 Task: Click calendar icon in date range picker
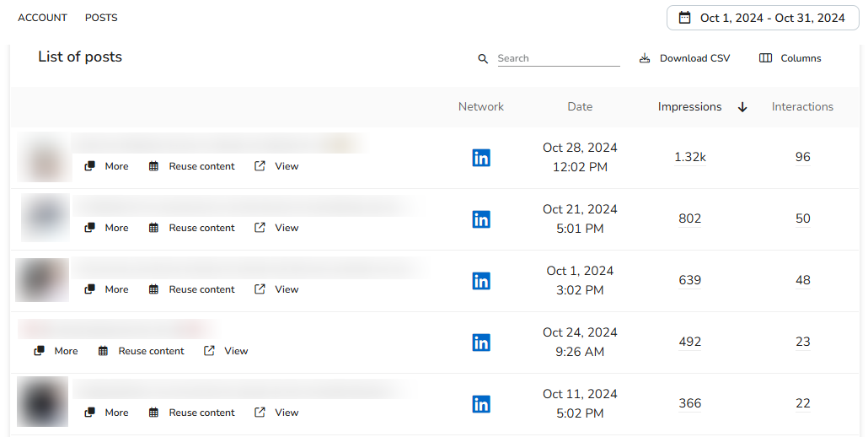coord(685,18)
